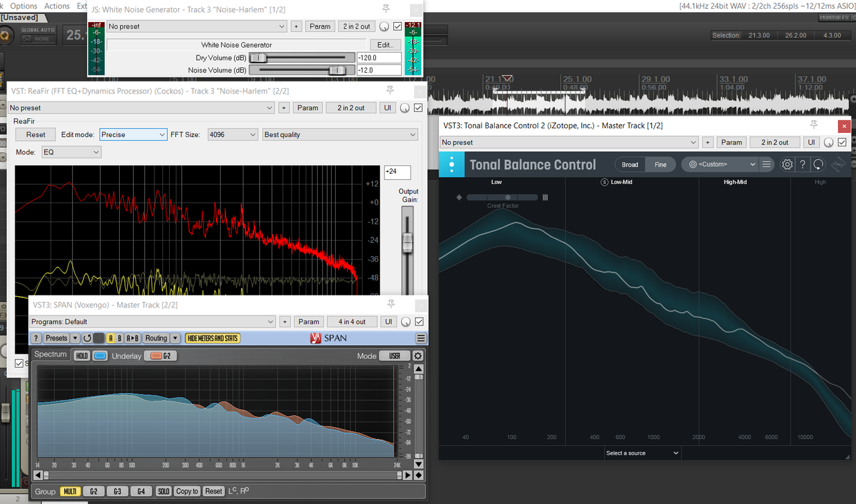Open the ReaFir Mode EQ dropdown
This screenshot has width=856, height=504.
[x=71, y=152]
